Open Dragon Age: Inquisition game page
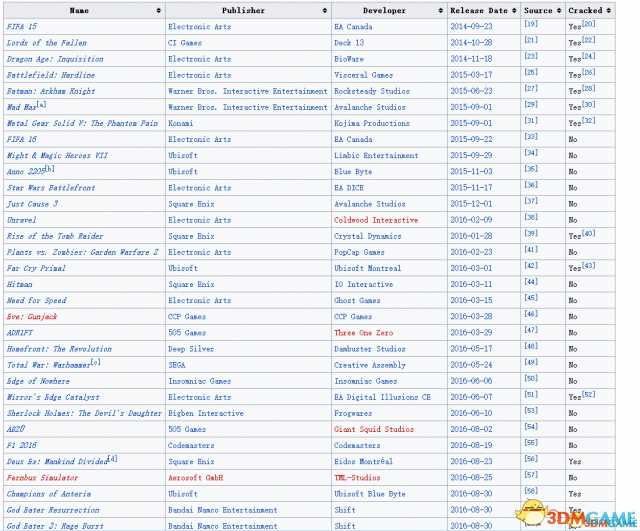 [55, 58]
